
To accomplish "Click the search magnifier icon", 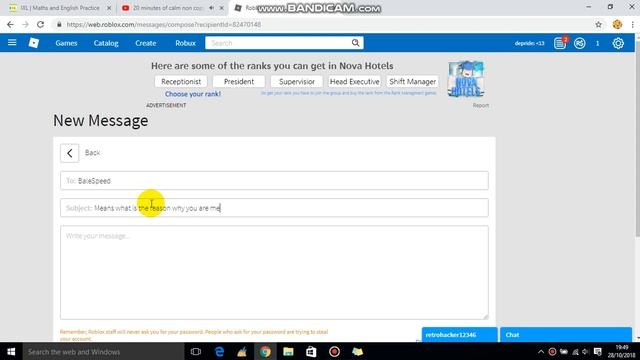I will point(355,43).
